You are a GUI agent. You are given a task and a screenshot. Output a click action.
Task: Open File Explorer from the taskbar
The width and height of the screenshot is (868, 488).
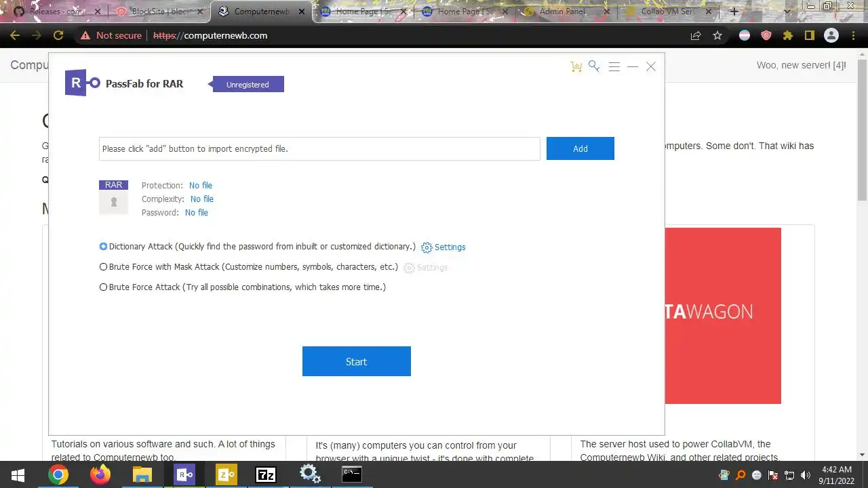click(x=142, y=475)
